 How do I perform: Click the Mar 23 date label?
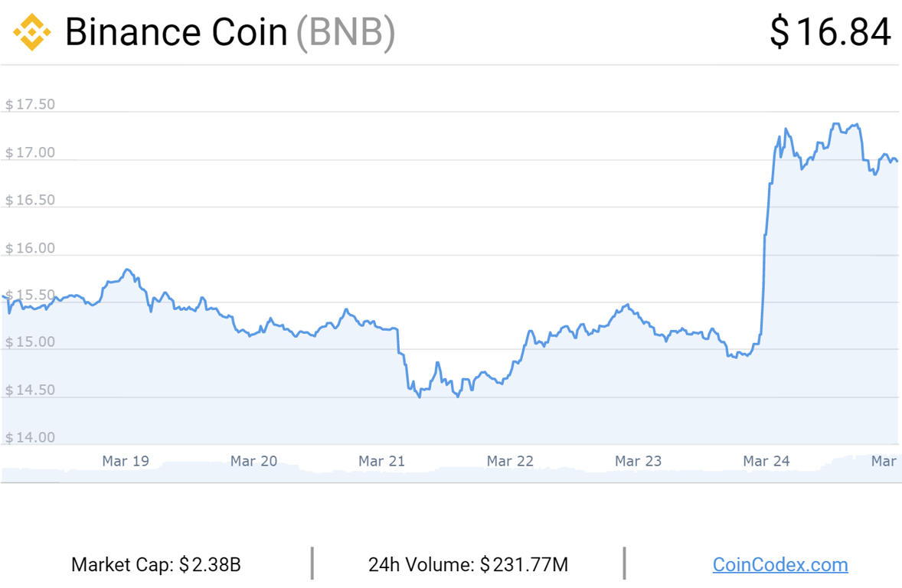pyautogui.click(x=638, y=461)
